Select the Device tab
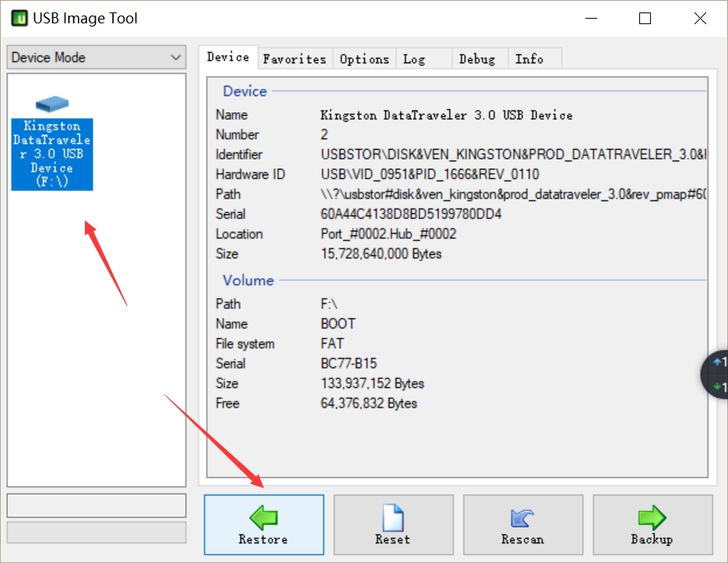 click(228, 57)
